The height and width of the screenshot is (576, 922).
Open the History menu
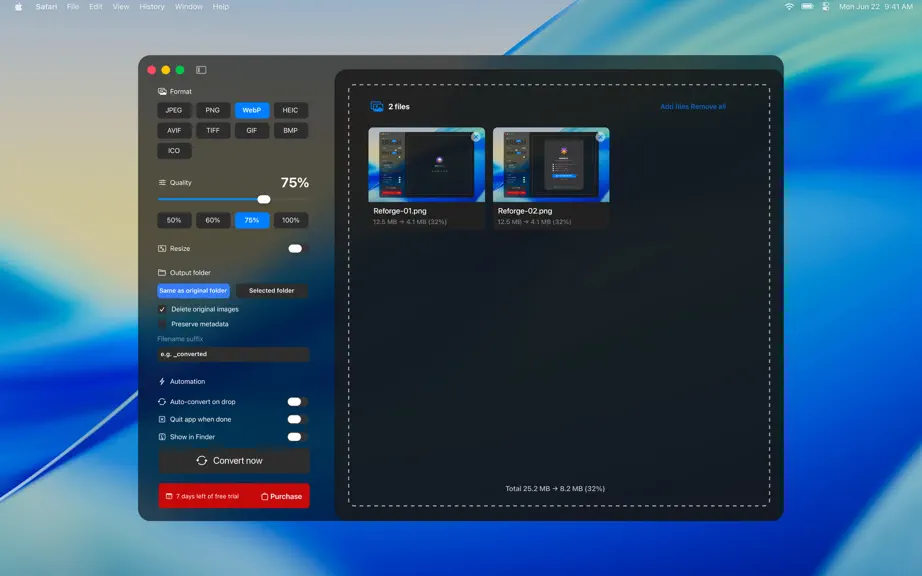(x=152, y=6)
